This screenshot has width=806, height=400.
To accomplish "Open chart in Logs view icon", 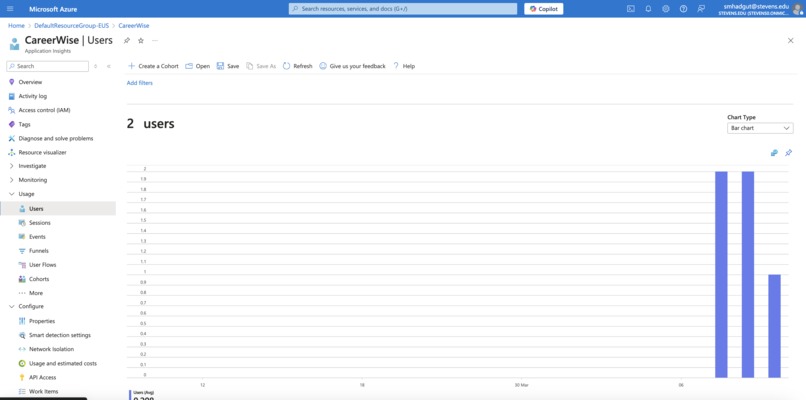I will [774, 153].
